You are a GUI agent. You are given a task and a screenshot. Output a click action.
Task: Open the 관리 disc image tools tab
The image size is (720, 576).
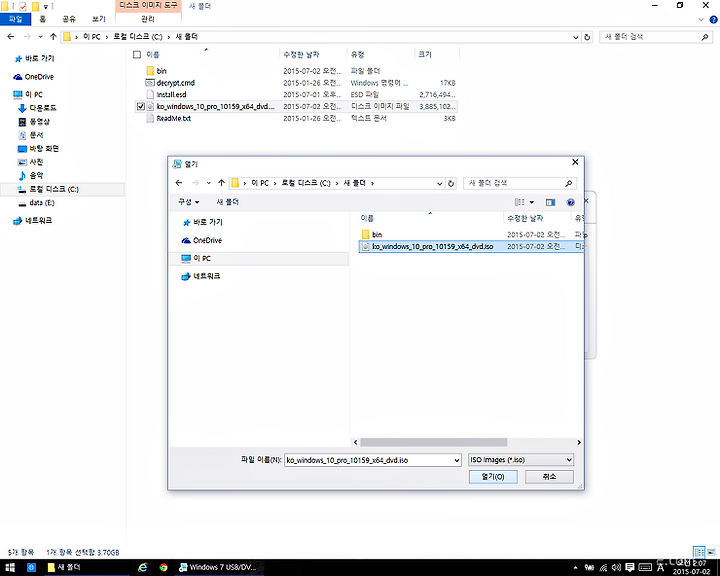[148, 19]
